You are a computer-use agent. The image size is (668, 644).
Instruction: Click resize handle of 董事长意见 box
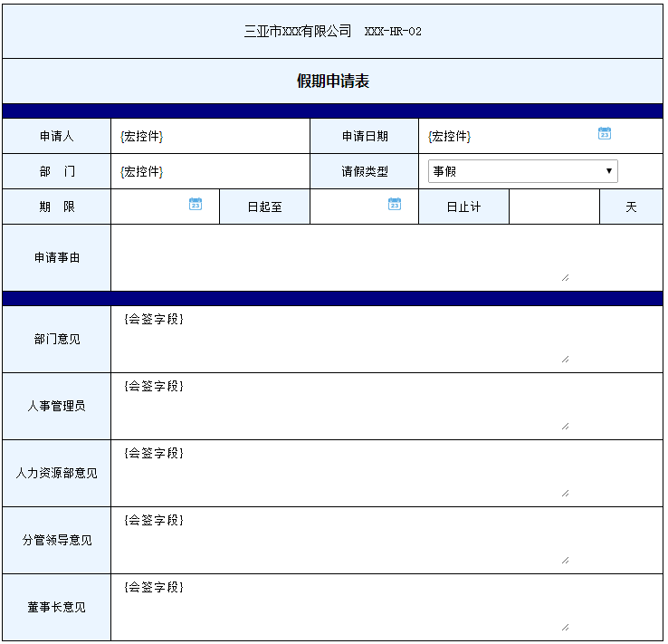tap(565, 627)
